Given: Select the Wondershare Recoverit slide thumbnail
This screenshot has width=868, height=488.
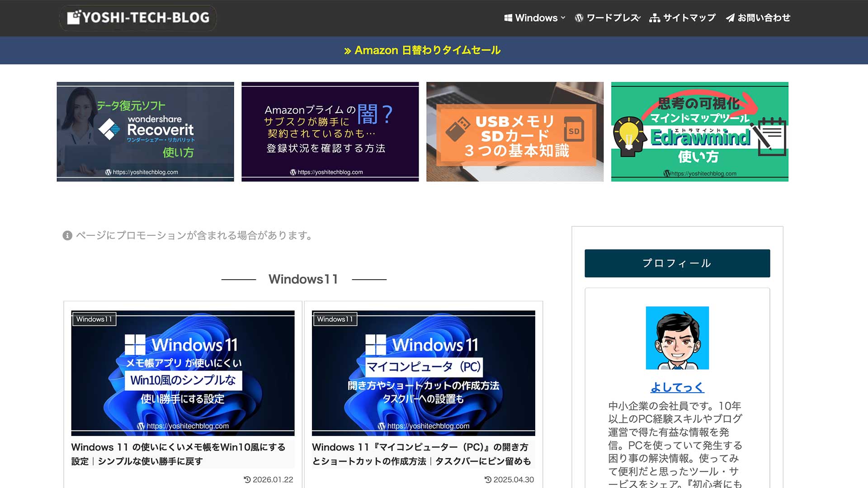Looking at the screenshot, I should click(x=145, y=131).
